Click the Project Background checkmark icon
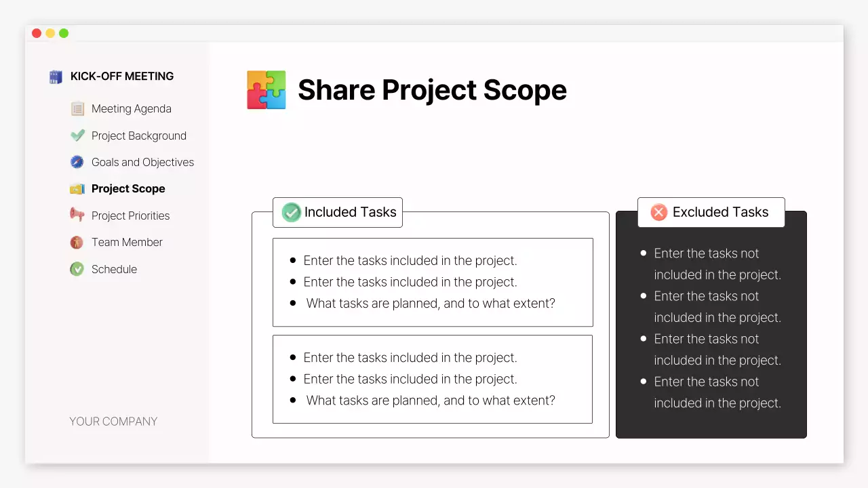The height and width of the screenshot is (488, 868). click(77, 136)
